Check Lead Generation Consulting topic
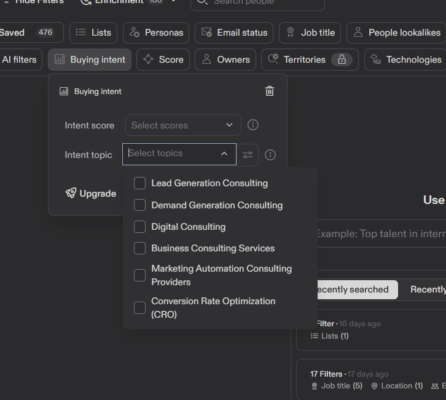Viewport: 446px width, 400px height. [x=140, y=183]
